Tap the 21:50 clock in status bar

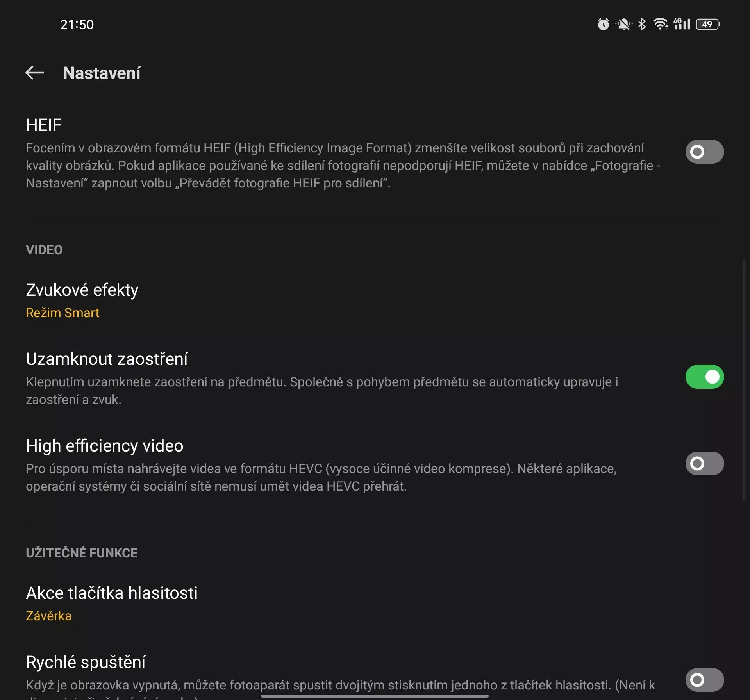[x=77, y=25]
